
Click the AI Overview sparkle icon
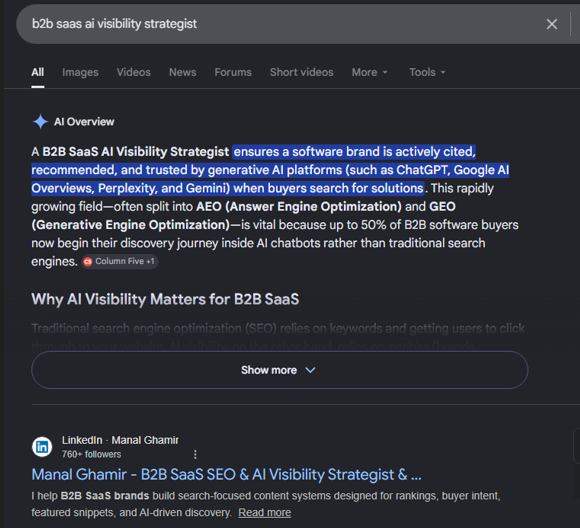(x=40, y=122)
